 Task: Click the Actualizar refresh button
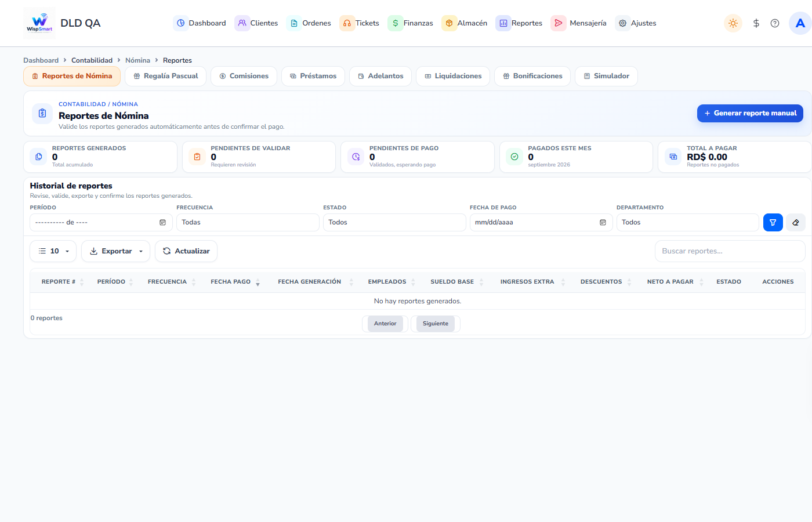(x=186, y=251)
